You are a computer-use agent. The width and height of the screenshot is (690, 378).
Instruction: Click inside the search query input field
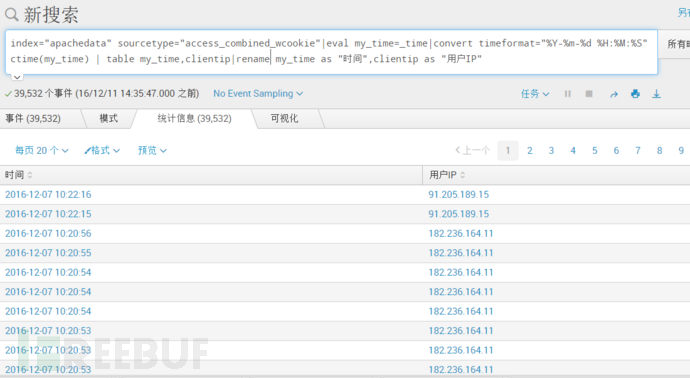[331, 51]
